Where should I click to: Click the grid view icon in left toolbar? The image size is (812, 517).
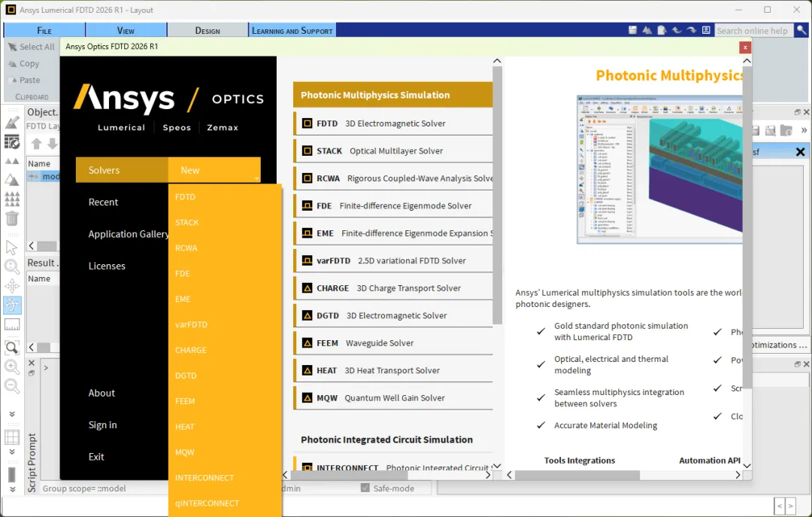tap(12, 437)
